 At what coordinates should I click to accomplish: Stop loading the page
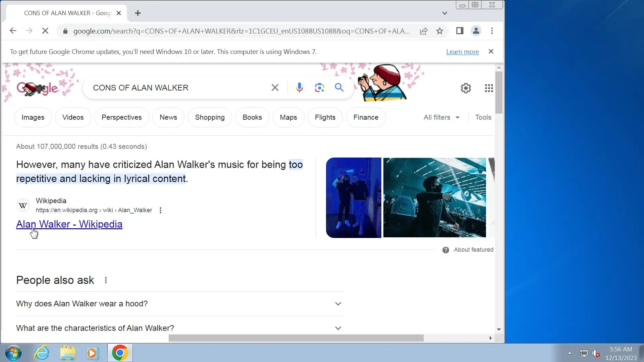(x=45, y=31)
